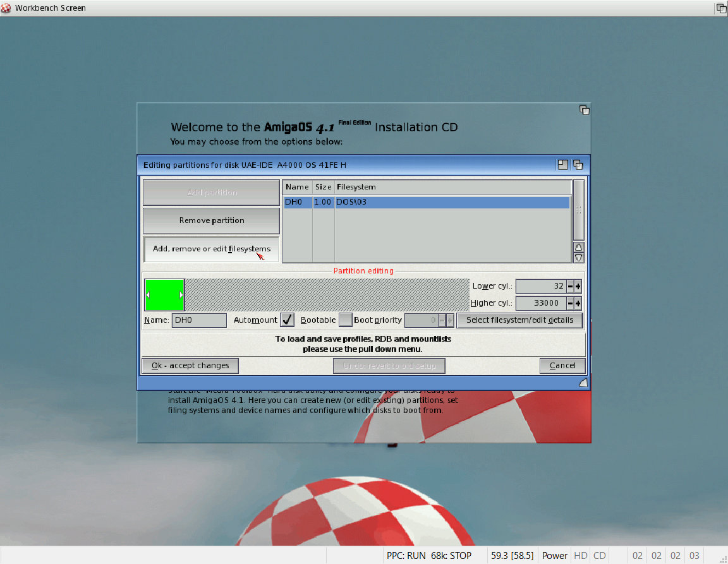The height and width of the screenshot is (564, 728).
Task: Click the Boot priority value field
Action: pyautogui.click(x=421, y=320)
